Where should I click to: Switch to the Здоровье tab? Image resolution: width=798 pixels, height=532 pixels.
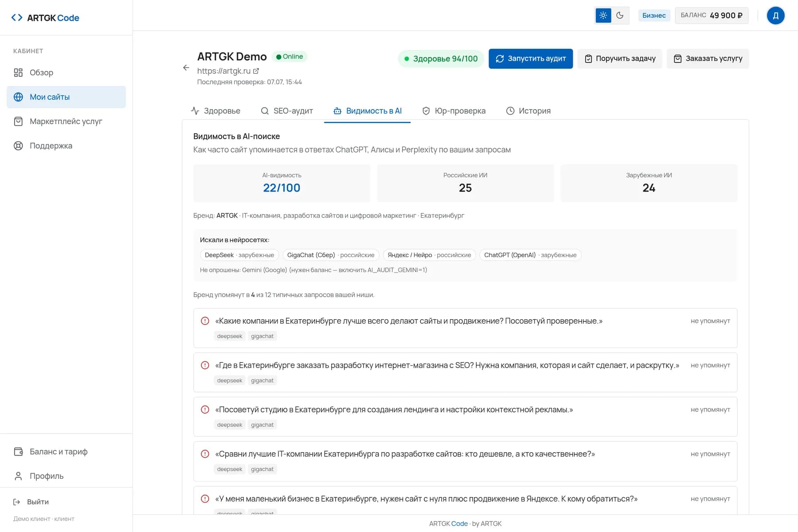point(216,111)
